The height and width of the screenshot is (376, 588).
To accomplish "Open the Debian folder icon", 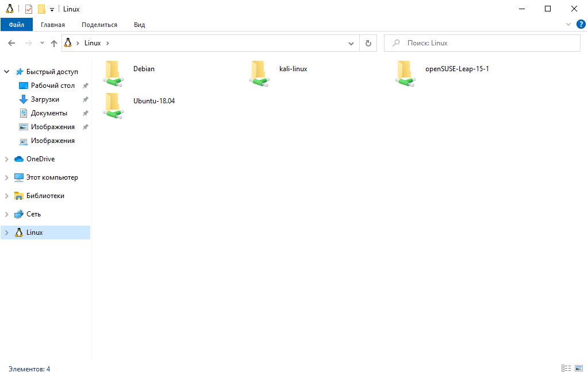I will click(113, 73).
